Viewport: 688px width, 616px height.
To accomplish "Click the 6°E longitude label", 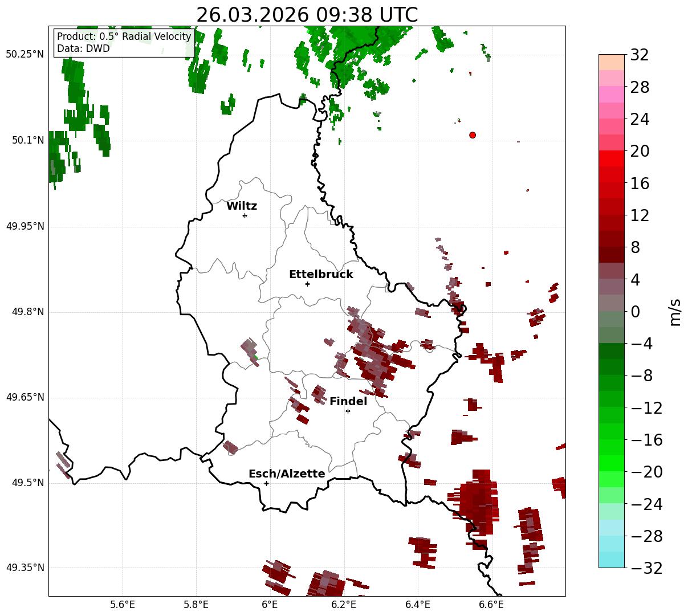I will (x=270, y=605).
